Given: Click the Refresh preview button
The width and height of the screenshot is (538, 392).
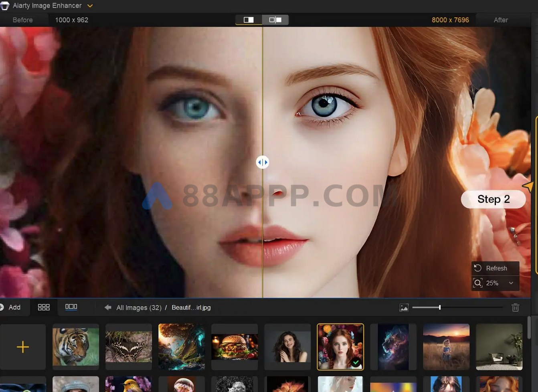Looking at the screenshot, I should pyautogui.click(x=496, y=268).
